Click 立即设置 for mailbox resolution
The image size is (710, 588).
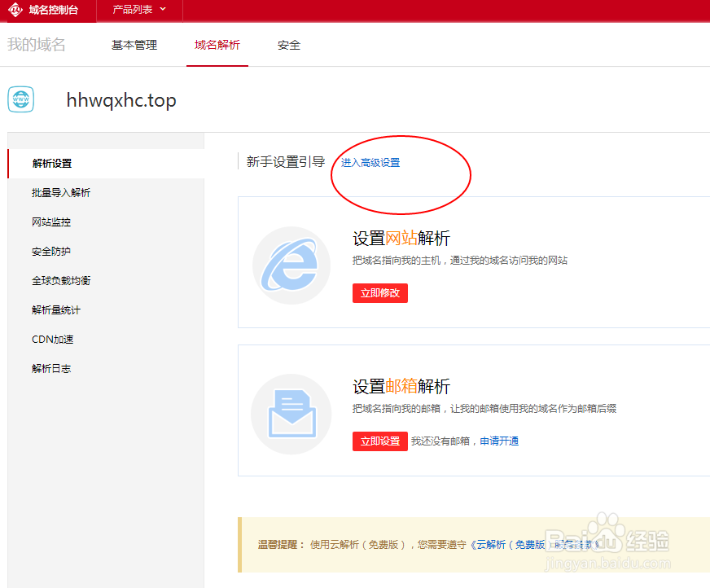379,441
